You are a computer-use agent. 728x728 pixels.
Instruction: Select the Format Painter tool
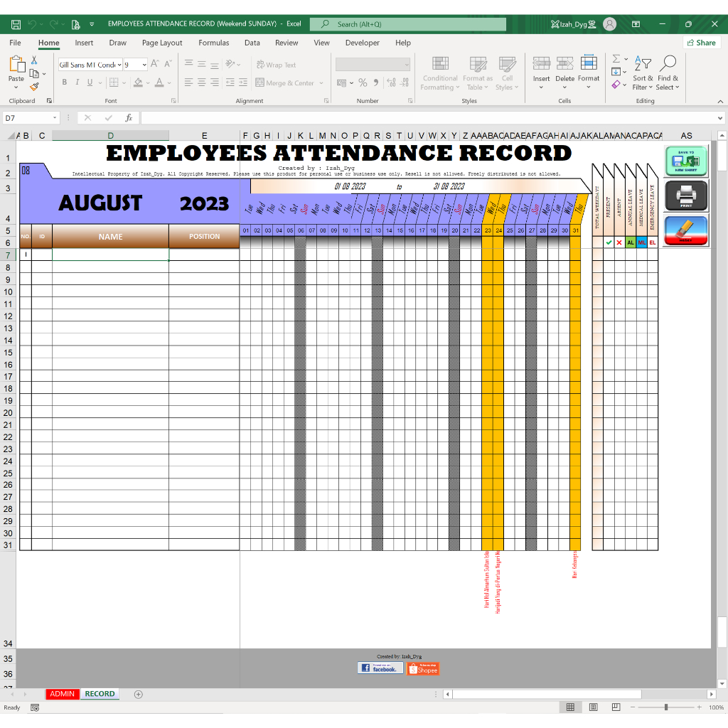click(33, 87)
